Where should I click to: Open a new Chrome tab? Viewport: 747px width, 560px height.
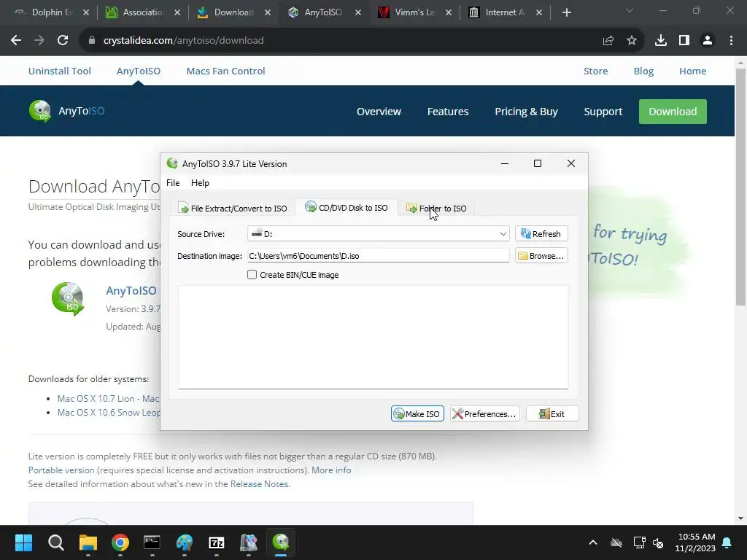click(566, 13)
